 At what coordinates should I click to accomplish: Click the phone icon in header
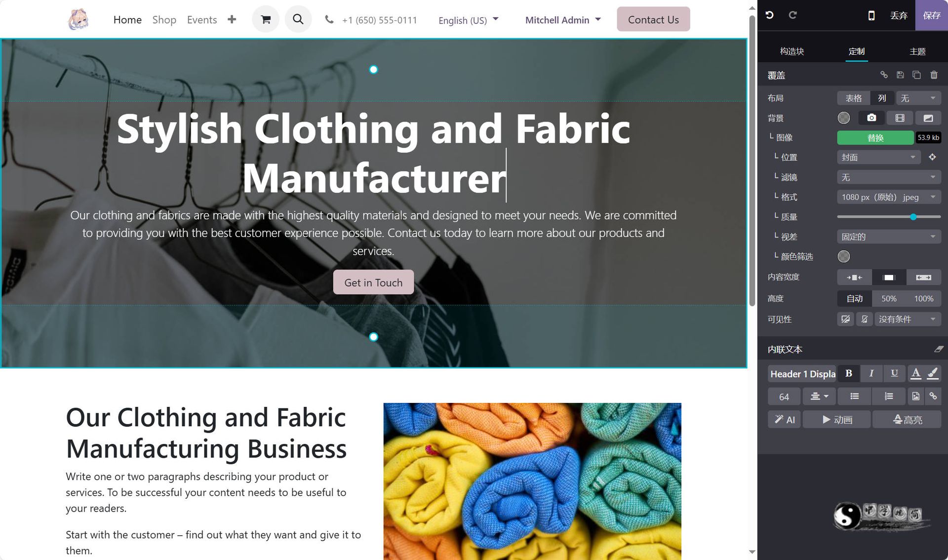pos(329,20)
